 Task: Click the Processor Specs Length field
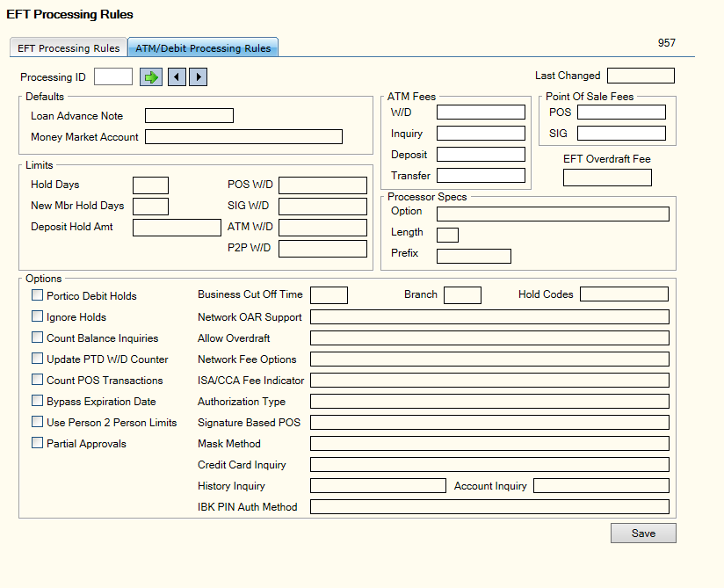[x=448, y=235]
